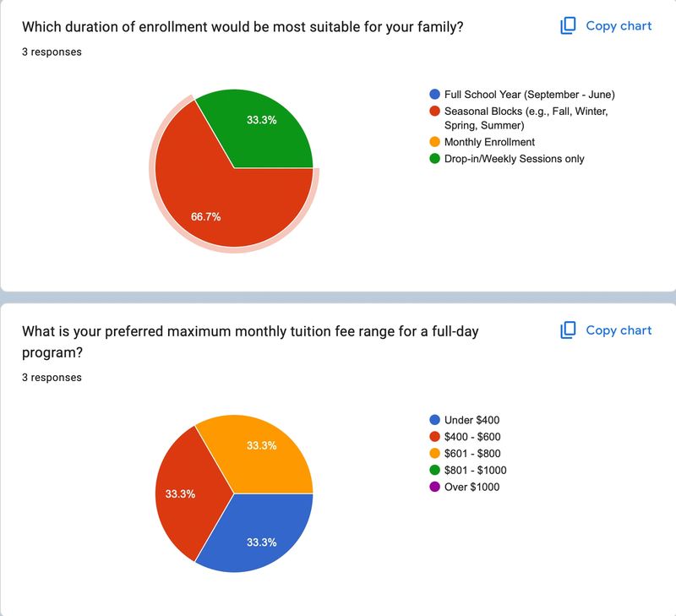Image resolution: width=676 pixels, height=616 pixels.
Task: Select green 33.3% slice in enrollment chart
Action: pos(260,127)
